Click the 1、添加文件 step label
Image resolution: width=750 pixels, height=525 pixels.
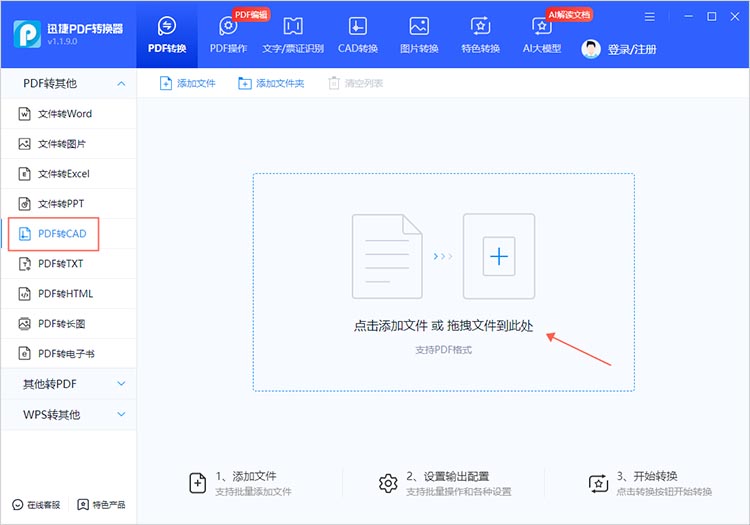pos(246,476)
